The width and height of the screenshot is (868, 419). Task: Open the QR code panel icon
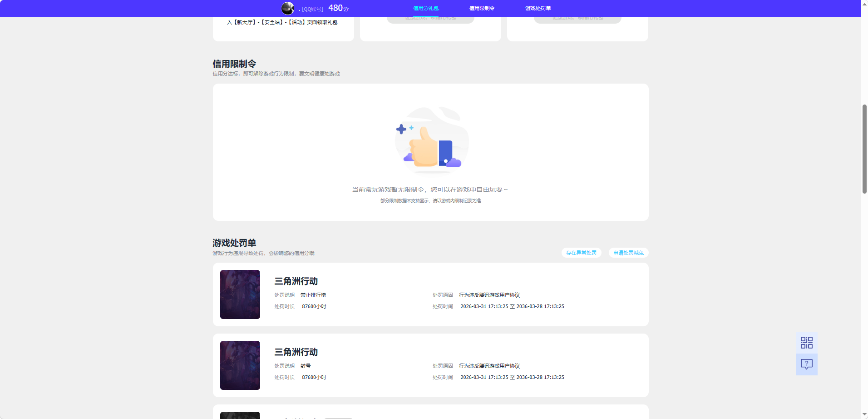click(x=806, y=342)
